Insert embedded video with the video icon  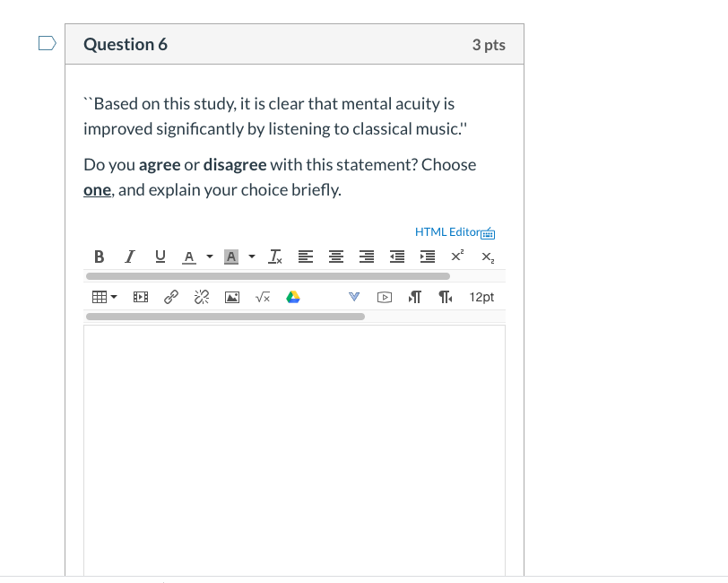(x=384, y=297)
